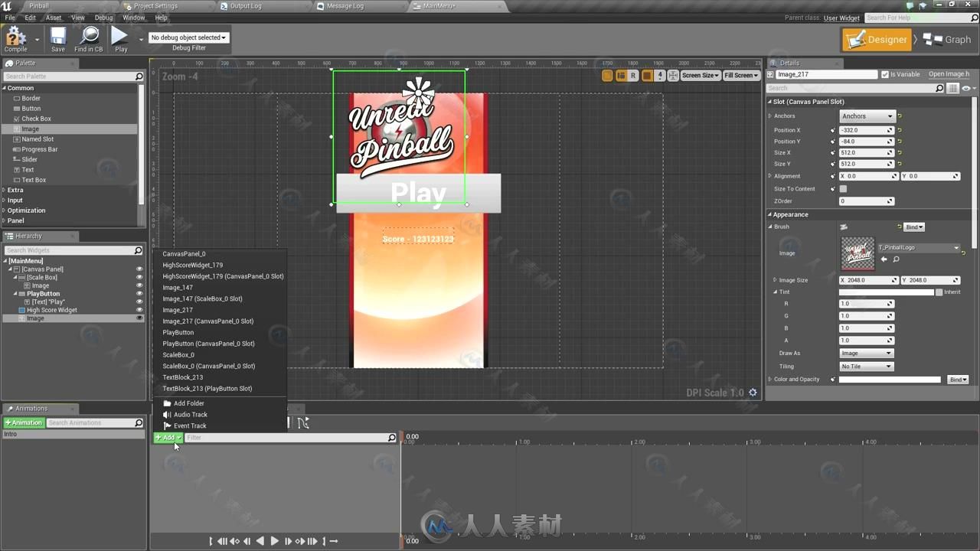The height and width of the screenshot is (551, 980).
Task: Toggle the Is Variable checkbox
Action: 885,74
